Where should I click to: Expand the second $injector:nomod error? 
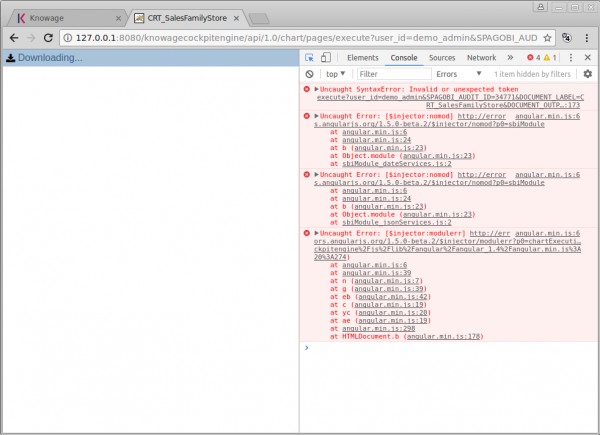tap(316, 174)
